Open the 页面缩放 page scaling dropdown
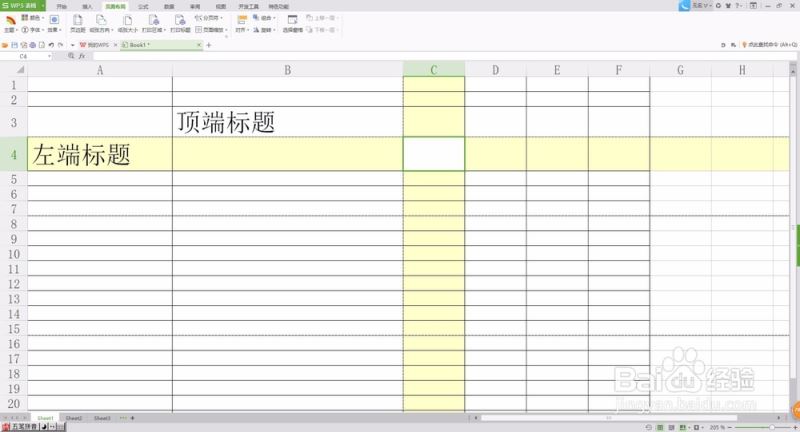This screenshot has width=800, height=432. (211, 30)
